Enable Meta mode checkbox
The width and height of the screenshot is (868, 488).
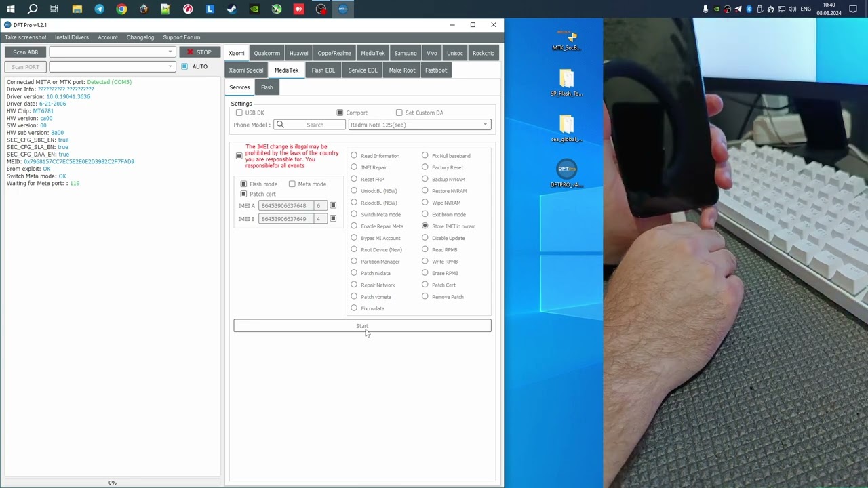pos(292,184)
